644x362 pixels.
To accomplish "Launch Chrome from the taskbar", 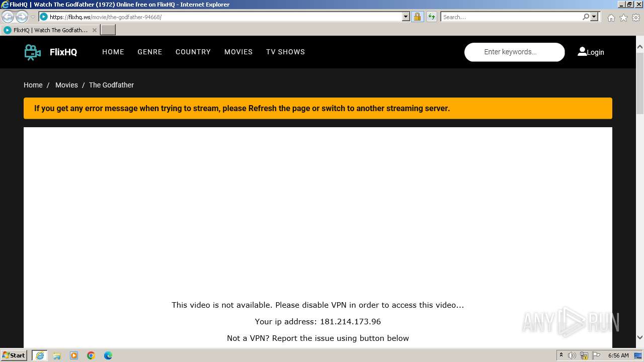I will (91, 355).
